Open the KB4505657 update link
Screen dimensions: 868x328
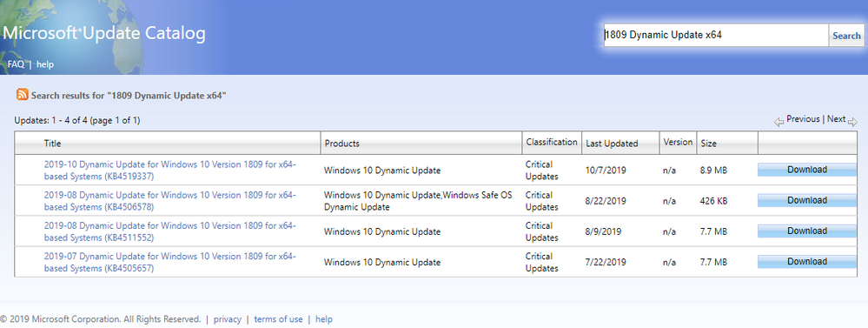pyautogui.click(x=170, y=262)
